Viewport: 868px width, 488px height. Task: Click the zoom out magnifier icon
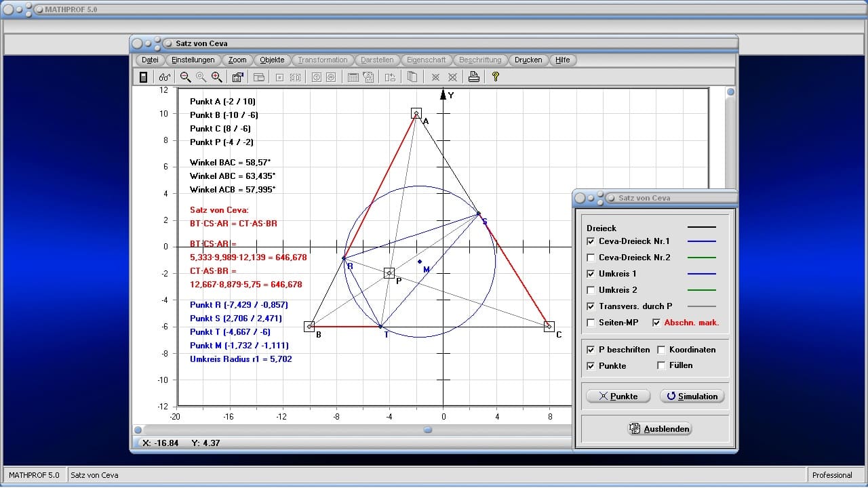point(185,77)
